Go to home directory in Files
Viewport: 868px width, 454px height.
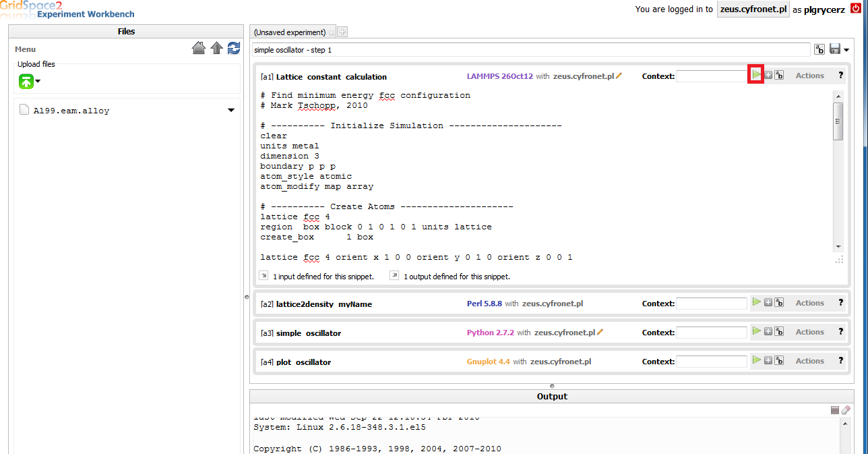(199, 48)
